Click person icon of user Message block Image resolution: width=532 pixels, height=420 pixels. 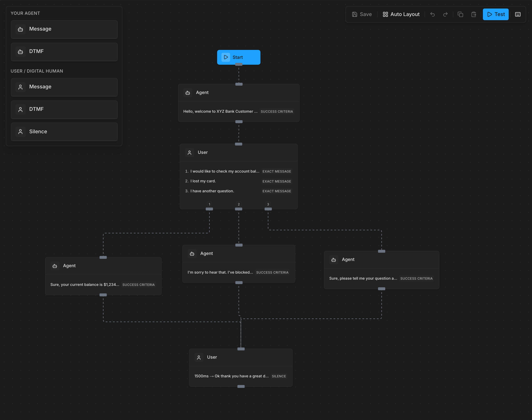pos(20,87)
